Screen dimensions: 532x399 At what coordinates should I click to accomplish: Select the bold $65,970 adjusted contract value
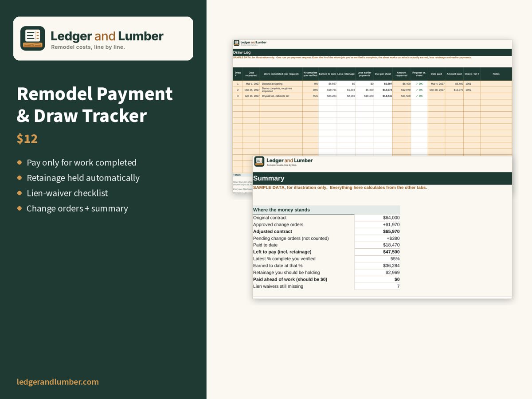(x=377, y=231)
